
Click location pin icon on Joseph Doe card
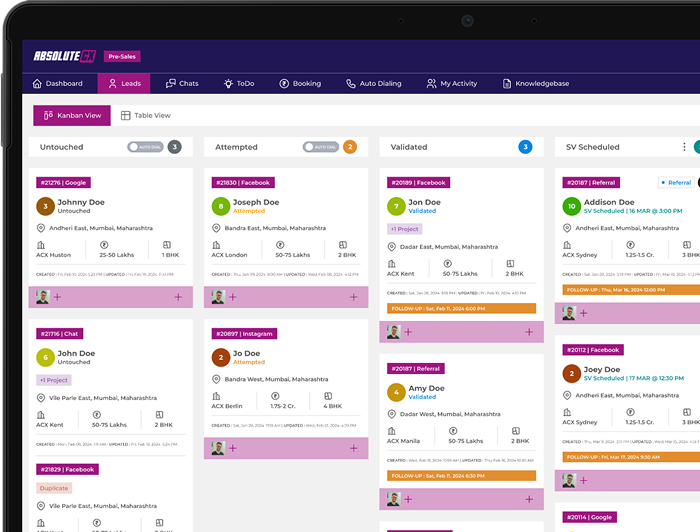[216, 228]
